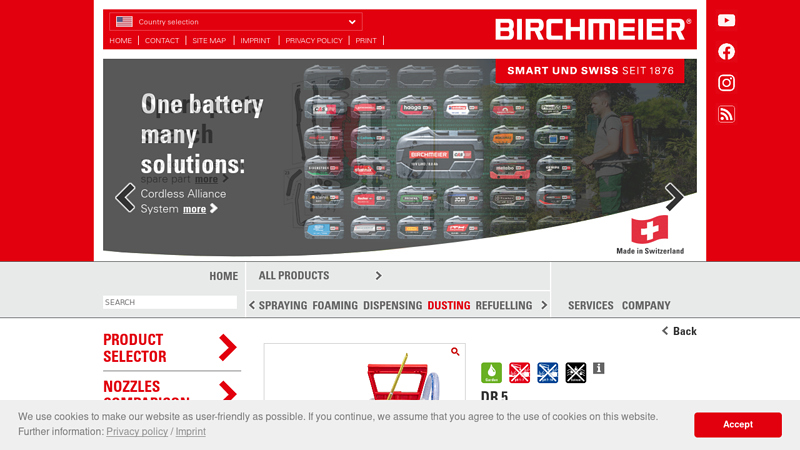Click the gray info icon beside application icons
The width and height of the screenshot is (800, 450).
598,368
